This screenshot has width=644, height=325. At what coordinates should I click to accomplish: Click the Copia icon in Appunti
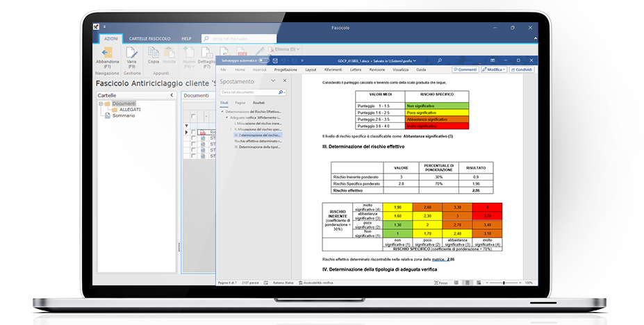(x=154, y=53)
